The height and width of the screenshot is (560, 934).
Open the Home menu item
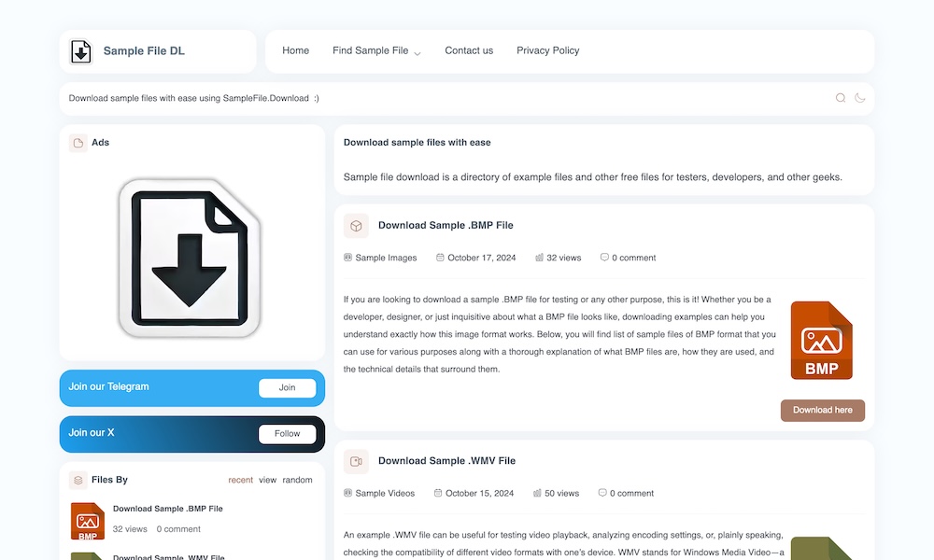click(295, 51)
